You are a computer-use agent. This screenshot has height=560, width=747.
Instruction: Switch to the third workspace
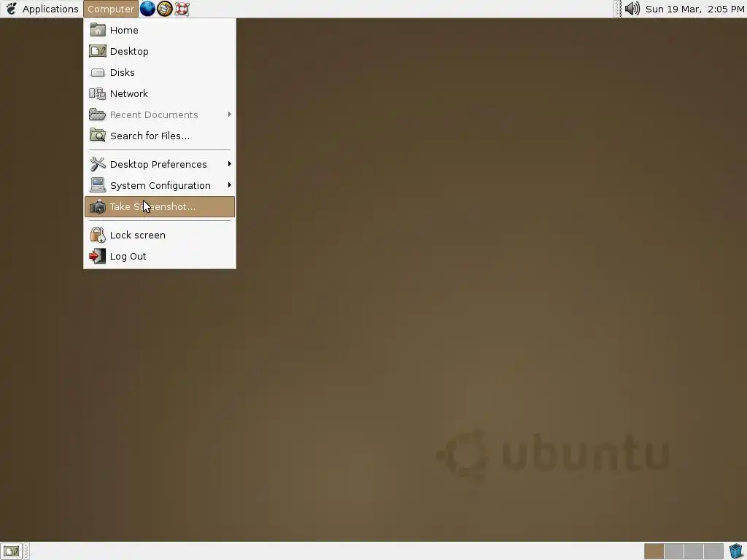pos(694,551)
